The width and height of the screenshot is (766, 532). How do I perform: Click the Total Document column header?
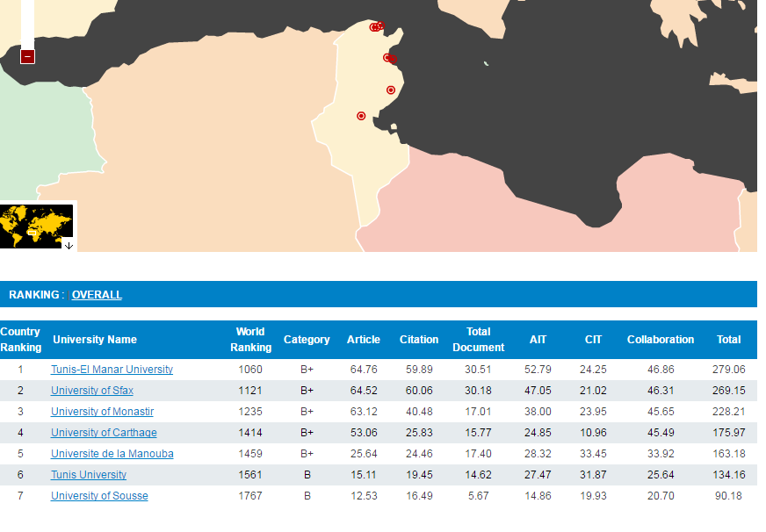coord(478,340)
